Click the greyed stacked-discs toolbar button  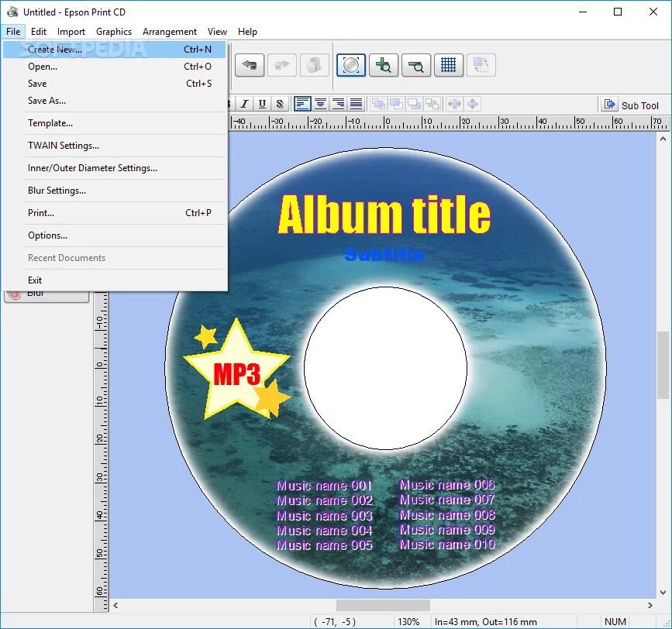315,65
